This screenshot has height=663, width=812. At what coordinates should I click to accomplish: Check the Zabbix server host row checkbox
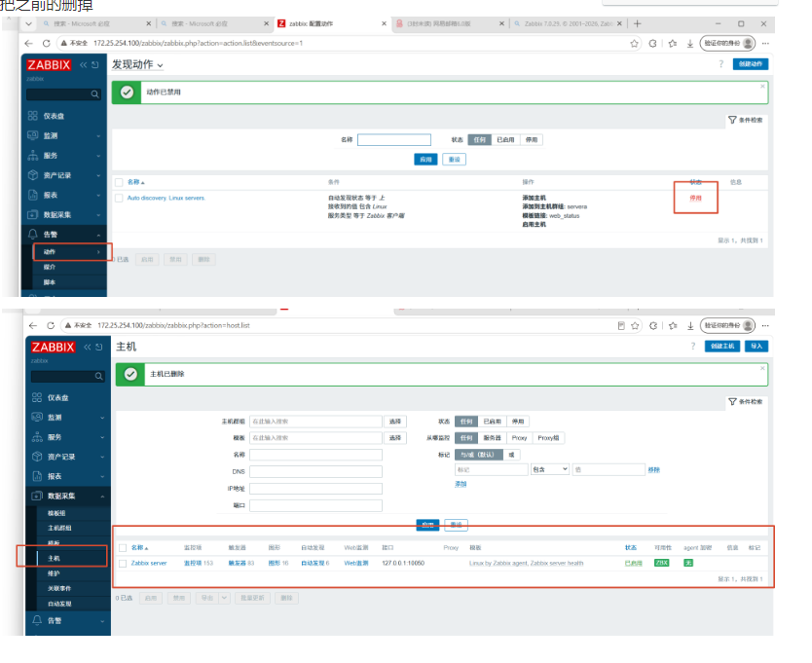click(123, 563)
